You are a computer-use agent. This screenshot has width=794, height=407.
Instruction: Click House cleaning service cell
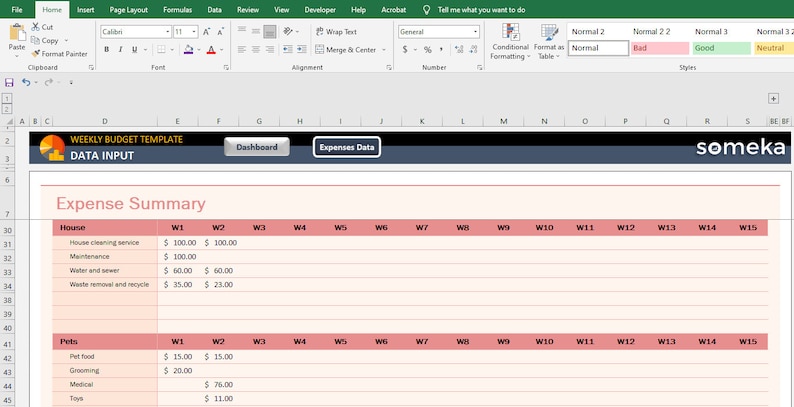tap(105, 242)
